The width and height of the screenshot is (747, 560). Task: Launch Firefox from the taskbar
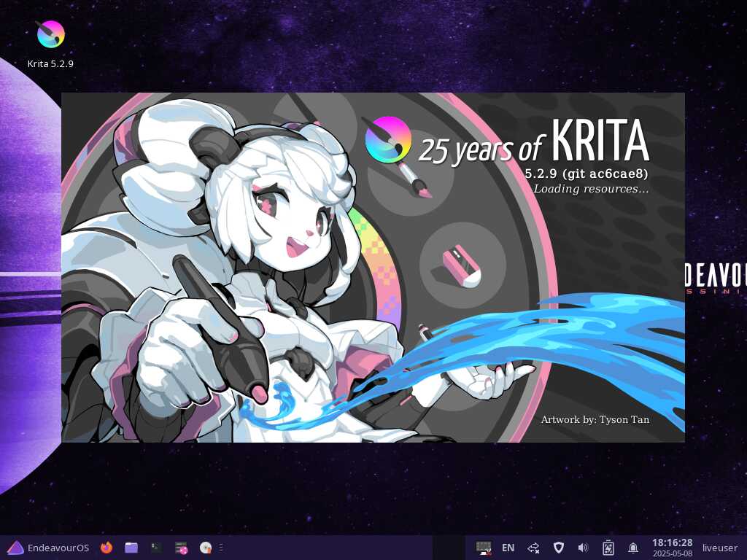tap(107, 548)
